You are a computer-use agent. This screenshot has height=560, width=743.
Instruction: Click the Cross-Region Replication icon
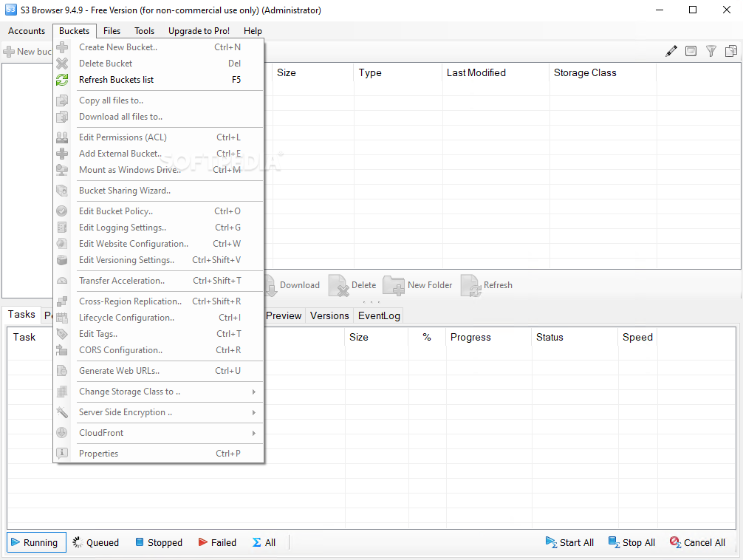[62, 301]
